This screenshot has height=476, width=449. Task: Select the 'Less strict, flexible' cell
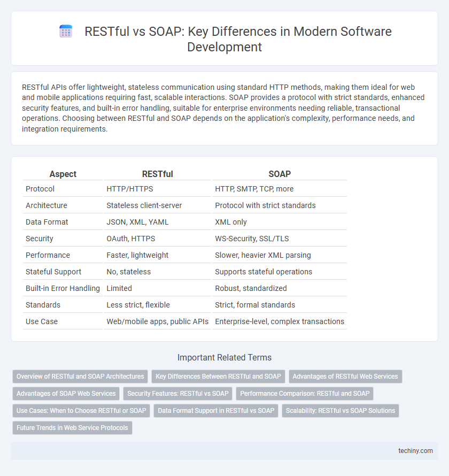[x=158, y=305]
